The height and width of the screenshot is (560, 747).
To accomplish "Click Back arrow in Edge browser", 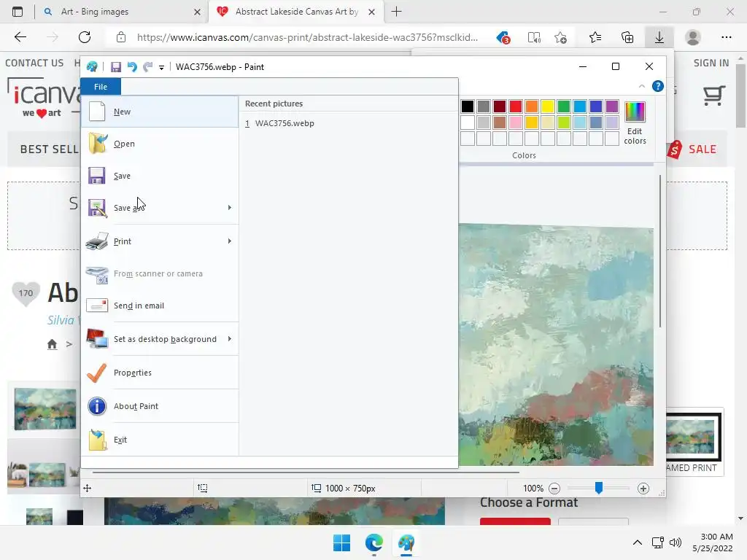I will click(x=20, y=37).
